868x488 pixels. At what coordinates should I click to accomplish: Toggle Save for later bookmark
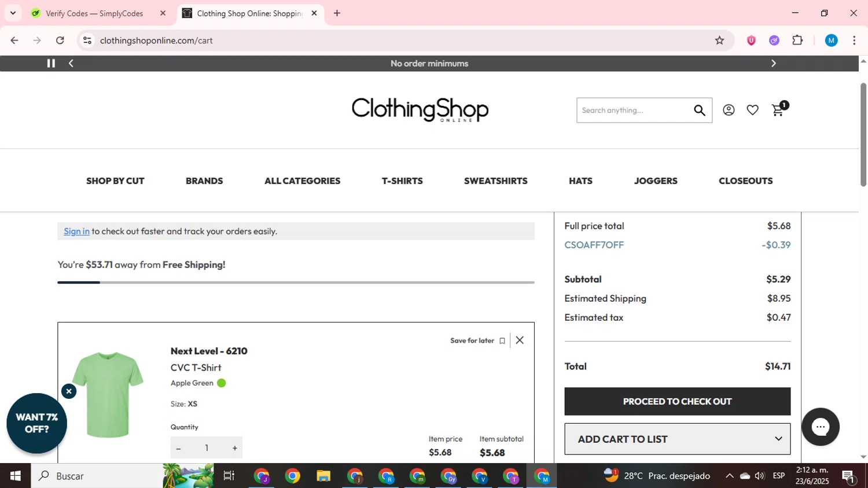478,340
